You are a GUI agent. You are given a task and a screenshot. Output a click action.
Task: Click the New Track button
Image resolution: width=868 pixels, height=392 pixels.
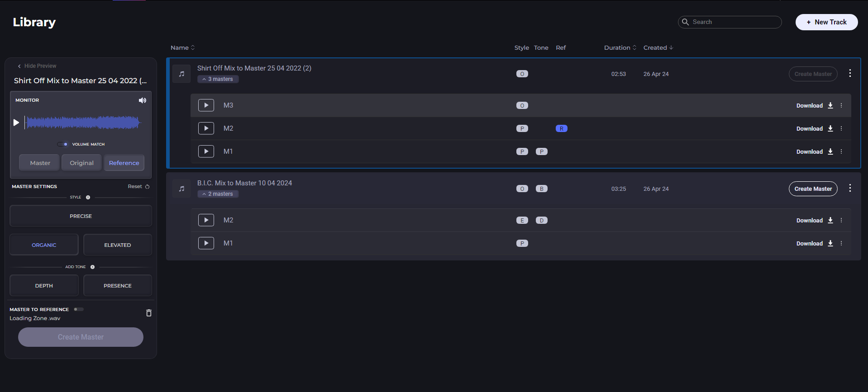[x=826, y=22]
